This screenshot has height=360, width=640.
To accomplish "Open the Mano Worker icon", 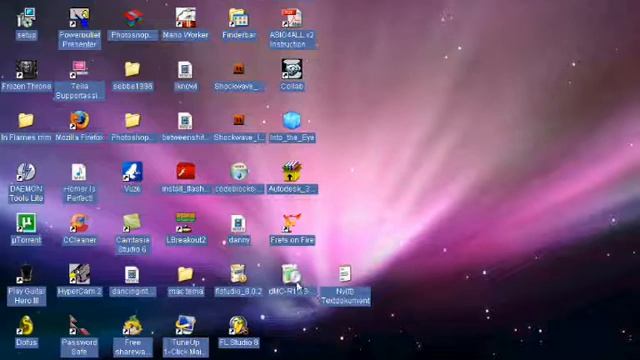I will coord(186,19).
